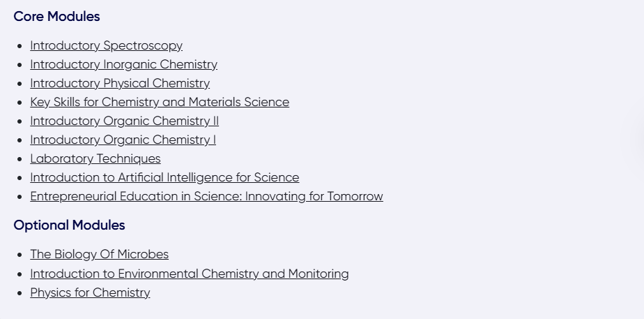Open the Introductory Spectroscopy module link
The height and width of the screenshot is (319, 644).
pos(106,45)
